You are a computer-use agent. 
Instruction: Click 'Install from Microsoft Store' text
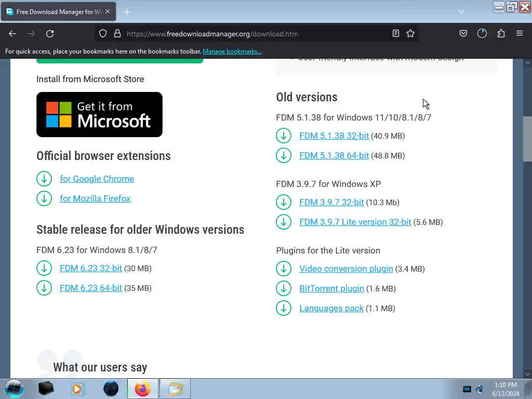tap(90, 79)
